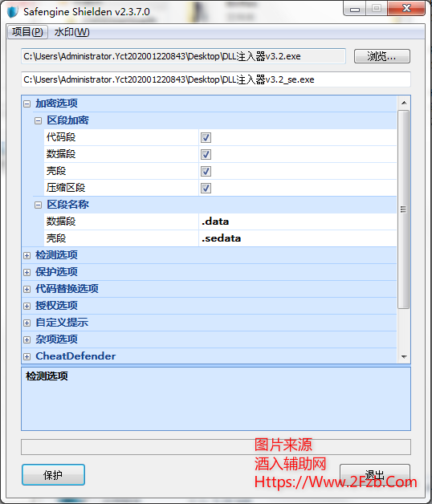
Task: Collapse the 区段名称 group
Action: pos(38,205)
